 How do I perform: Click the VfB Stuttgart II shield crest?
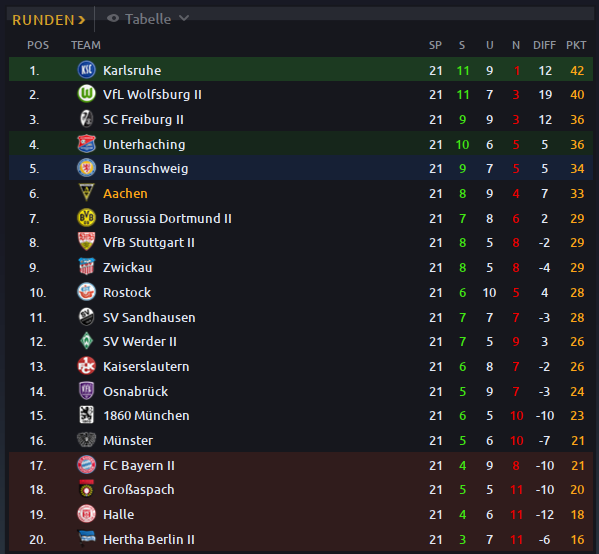(86, 242)
